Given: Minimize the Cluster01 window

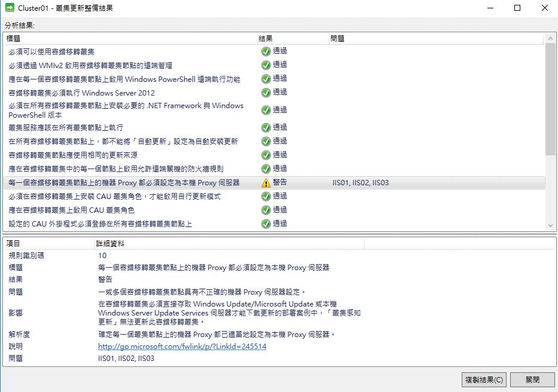Looking at the screenshot, I should [x=490, y=8].
